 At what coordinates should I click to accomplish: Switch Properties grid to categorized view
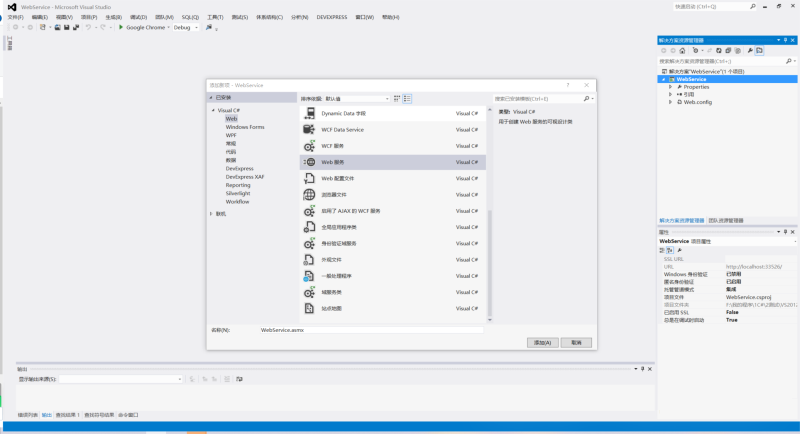point(662,250)
